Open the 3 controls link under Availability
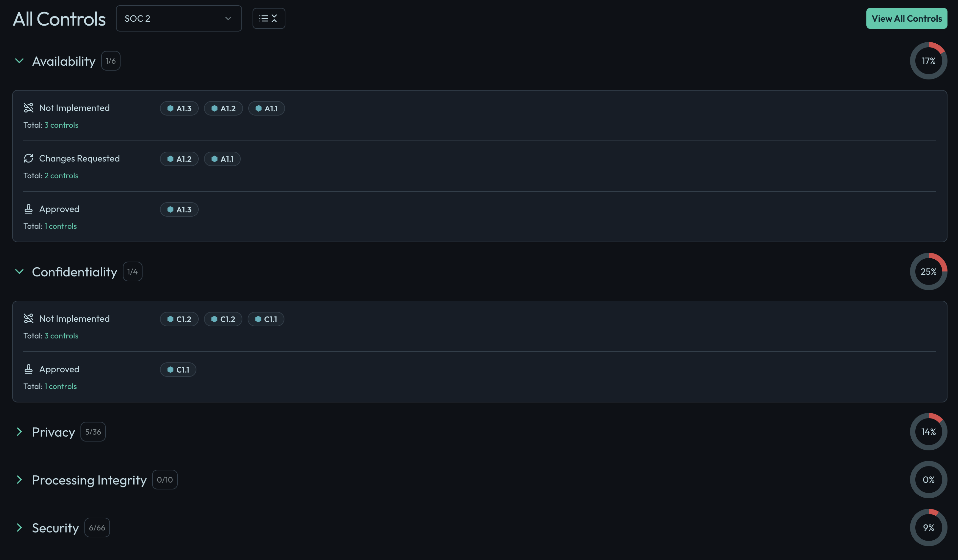 point(61,125)
